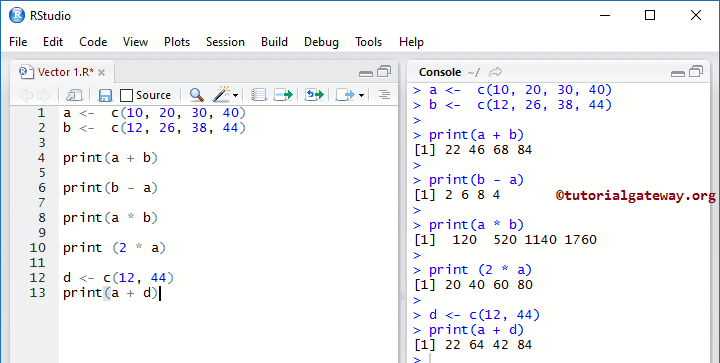Viewport: 720px width, 363px height.
Task: Select the Console tab
Action: point(440,72)
